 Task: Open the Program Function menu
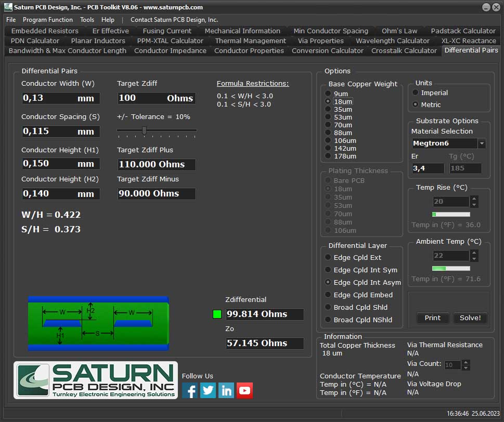tap(48, 20)
